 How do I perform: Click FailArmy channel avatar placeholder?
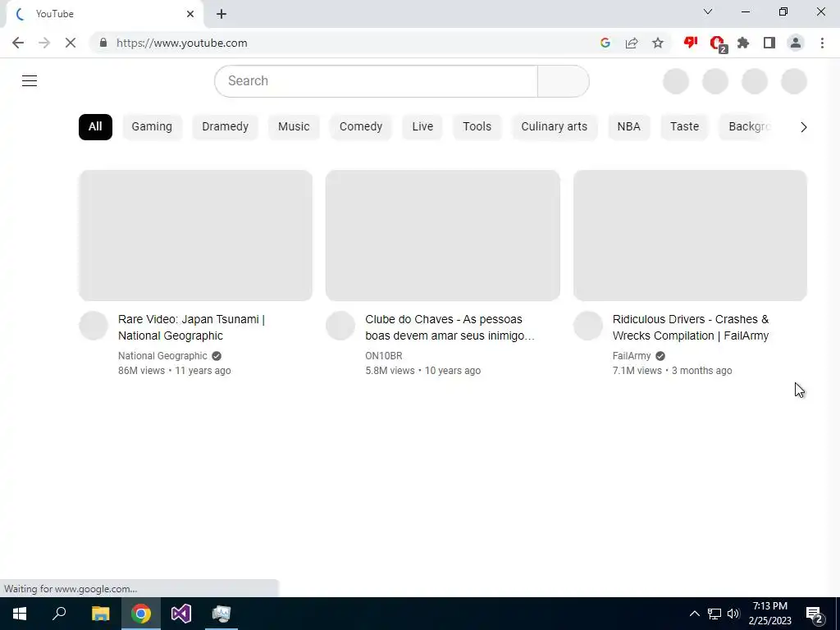588,325
